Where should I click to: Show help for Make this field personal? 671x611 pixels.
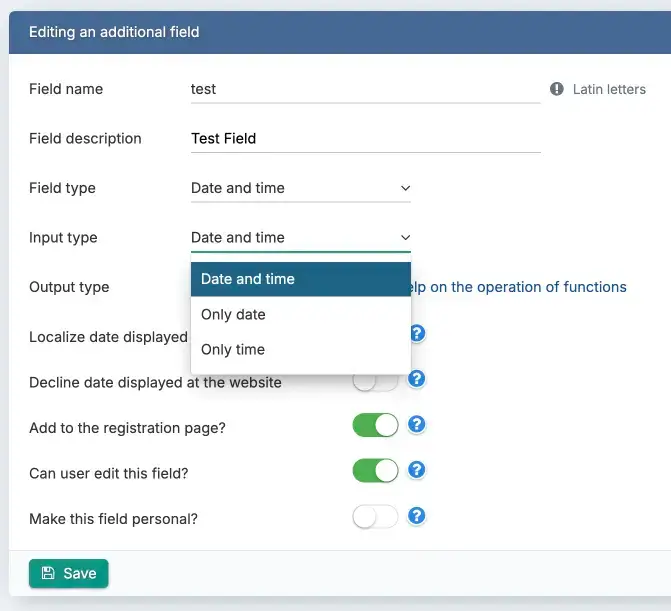click(x=418, y=516)
